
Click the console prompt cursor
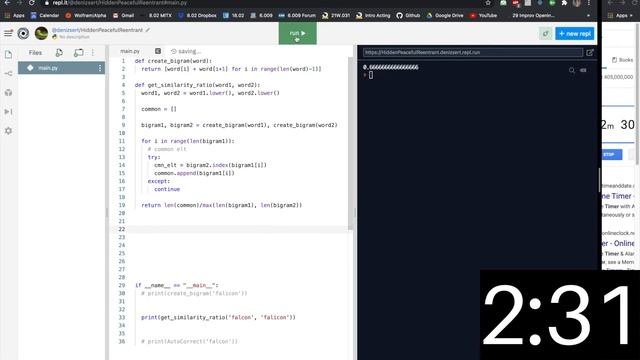tap(371, 75)
